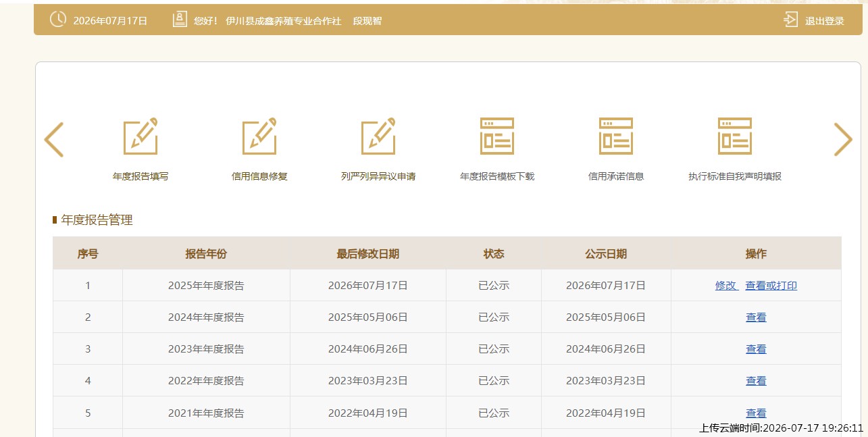Viewport: 868px width, 437px height.
Task: Click the 年度报告管理 section heading
Action: pos(97,220)
